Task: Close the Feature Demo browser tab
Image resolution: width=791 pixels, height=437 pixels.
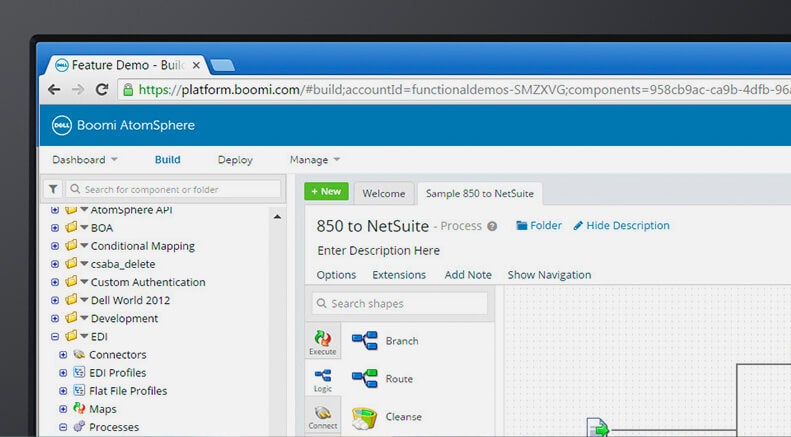Action: click(x=196, y=66)
